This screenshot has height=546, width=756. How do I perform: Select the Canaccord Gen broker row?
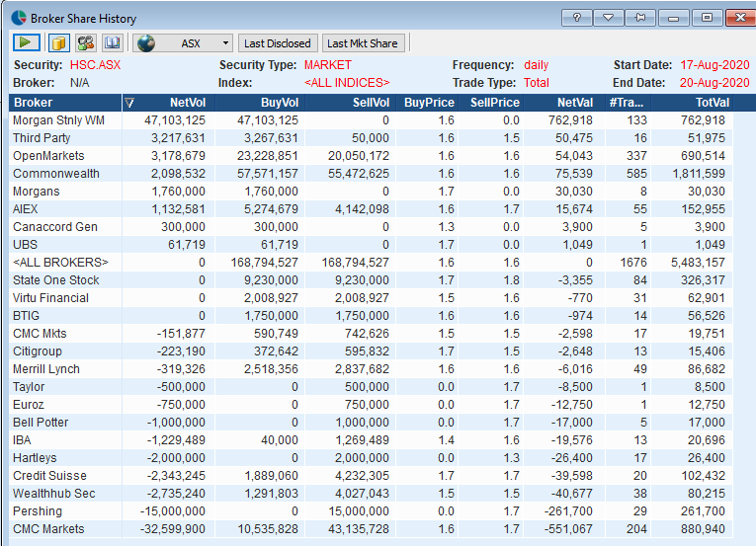tap(371, 227)
